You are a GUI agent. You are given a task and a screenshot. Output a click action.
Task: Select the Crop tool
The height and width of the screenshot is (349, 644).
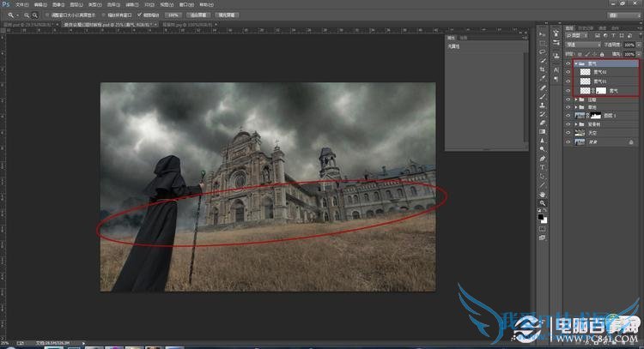pyautogui.click(x=543, y=69)
